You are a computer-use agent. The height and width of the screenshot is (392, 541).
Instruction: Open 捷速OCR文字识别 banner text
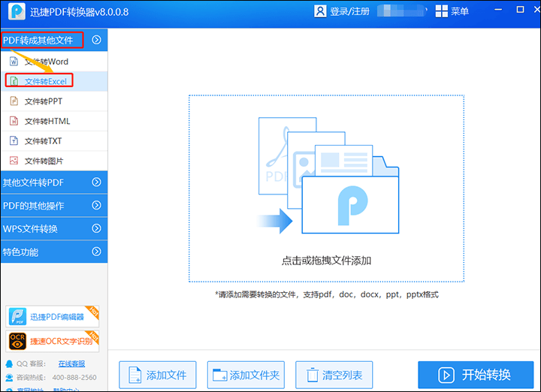pos(61,342)
